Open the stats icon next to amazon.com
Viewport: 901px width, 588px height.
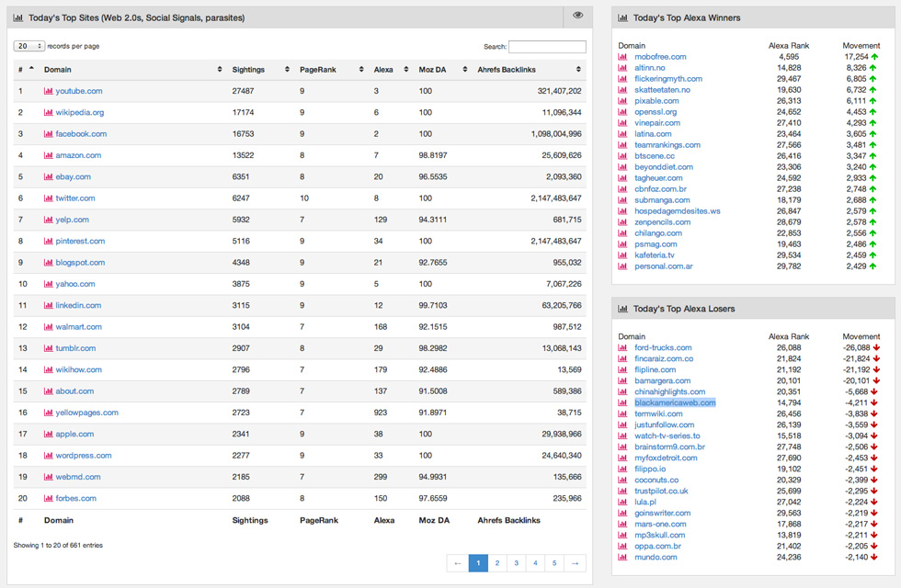48,155
